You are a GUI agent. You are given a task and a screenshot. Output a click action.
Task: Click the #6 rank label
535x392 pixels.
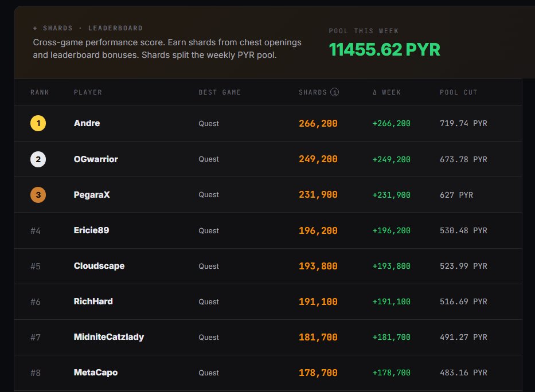point(36,302)
